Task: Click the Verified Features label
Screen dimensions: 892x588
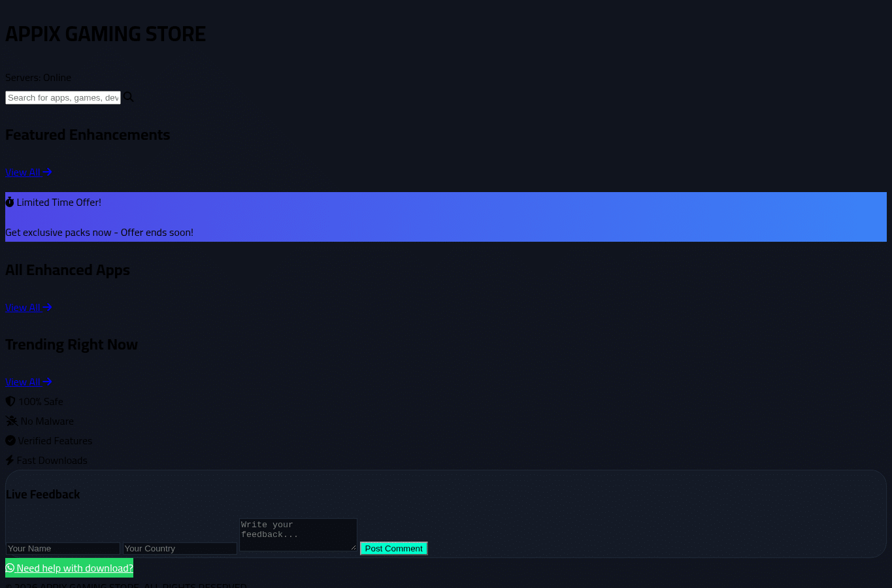Action: pyautogui.click(x=55, y=440)
